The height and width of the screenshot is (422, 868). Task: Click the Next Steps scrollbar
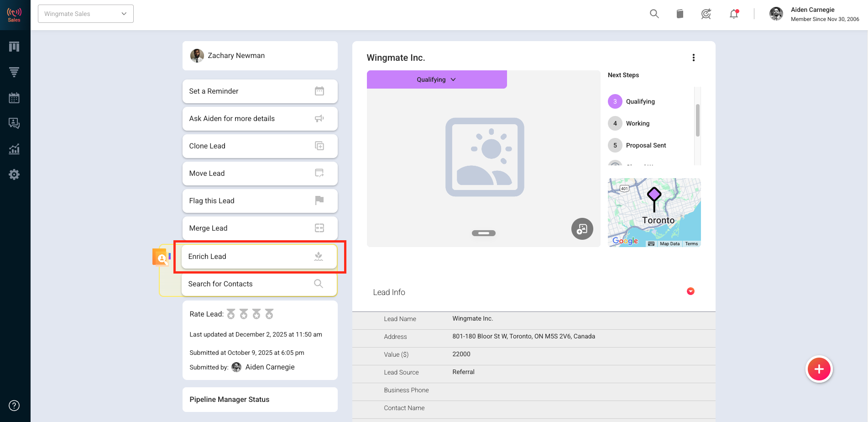[698, 120]
